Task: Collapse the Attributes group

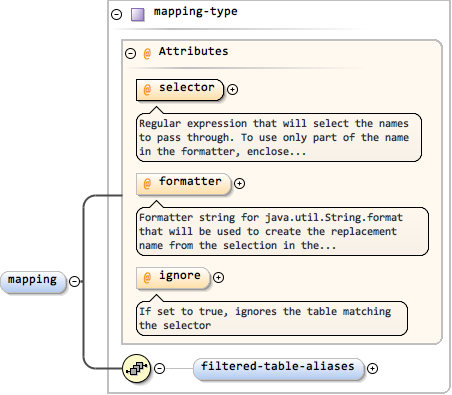Action: point(130,53)
